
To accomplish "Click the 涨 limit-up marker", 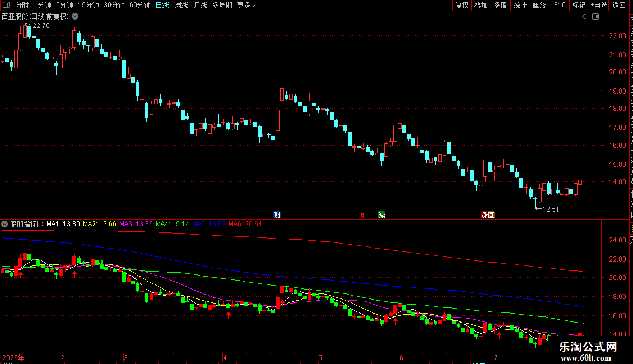I will point(485,215).
